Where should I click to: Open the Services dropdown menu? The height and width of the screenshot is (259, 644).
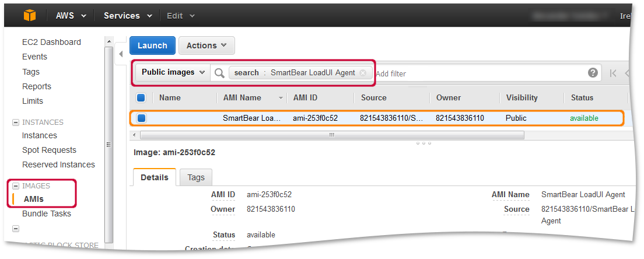pos(128,16)
